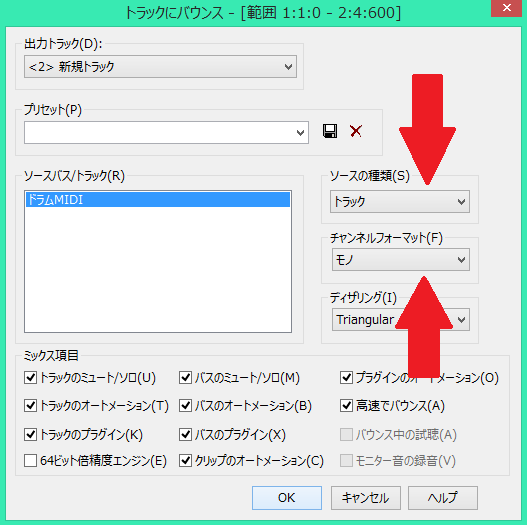Toggle トラックのミュート/ソロ(U) checkbox
The width and height of the screenshot is (527, 525).
[x=30, y=378]
